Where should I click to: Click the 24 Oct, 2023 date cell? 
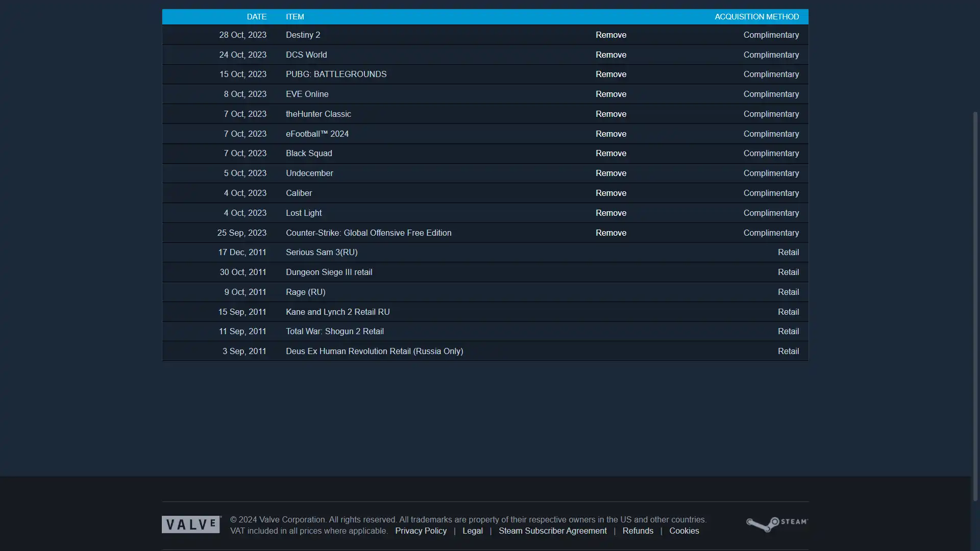(x=243, y=55)
